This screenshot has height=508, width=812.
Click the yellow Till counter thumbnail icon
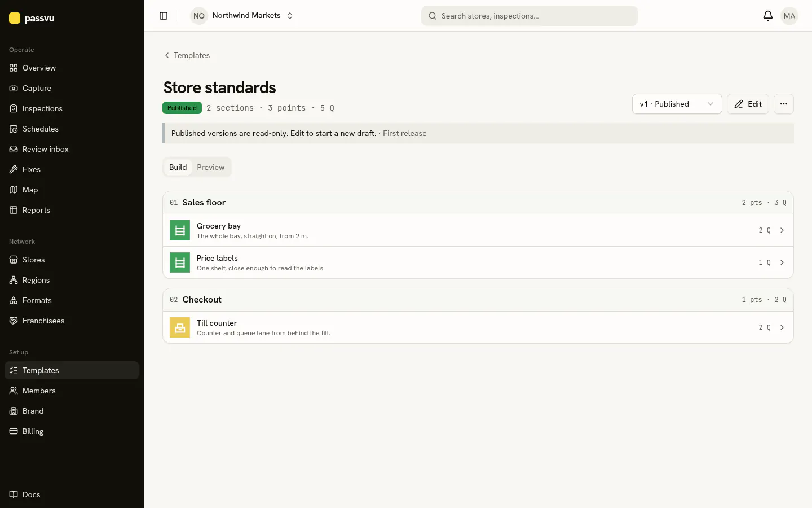[x=180, y=327]
